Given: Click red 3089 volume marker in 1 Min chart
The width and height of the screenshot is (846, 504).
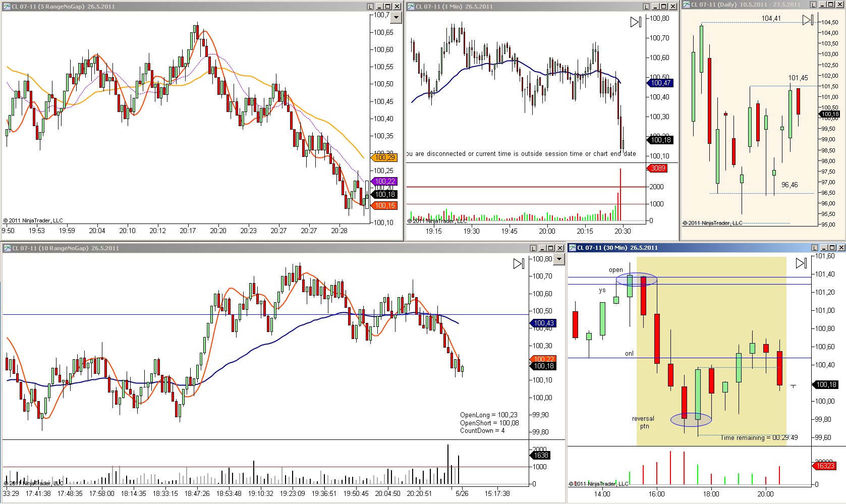Looking at the screenshot, I should coord(657,169).
